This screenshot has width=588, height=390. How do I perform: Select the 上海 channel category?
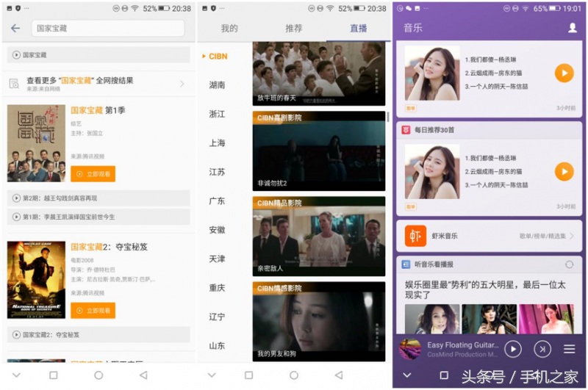[x=217, y=143]
